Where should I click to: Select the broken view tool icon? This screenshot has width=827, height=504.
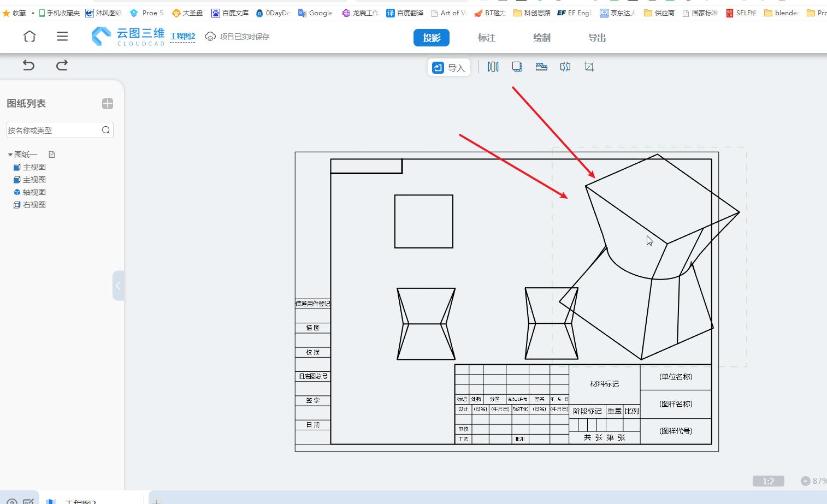click(x=565, y=67)
